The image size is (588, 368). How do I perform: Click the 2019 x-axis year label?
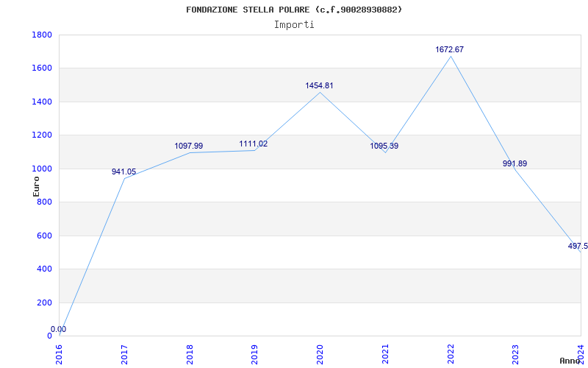[254, 354]
